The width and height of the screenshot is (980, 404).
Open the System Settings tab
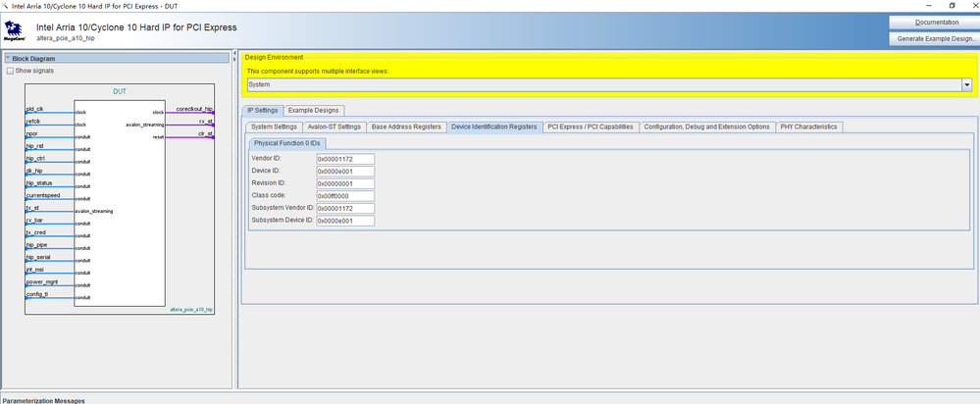tap(274, 126)
